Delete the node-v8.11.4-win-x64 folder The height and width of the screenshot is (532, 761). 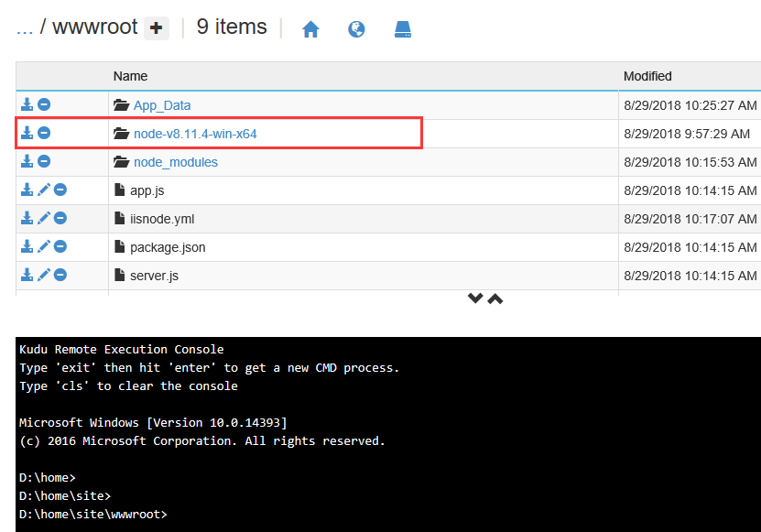(x=44, y=134)
